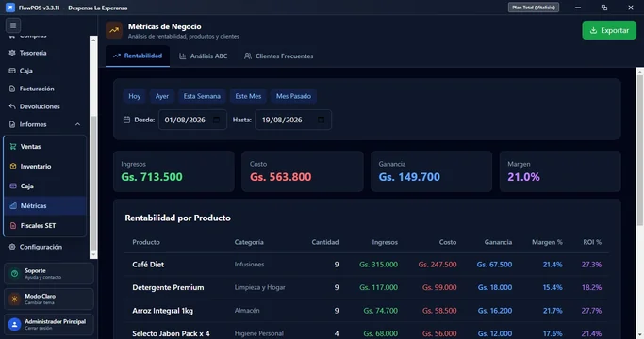The width and height of the screenshot is (644, 339).
Task: Collapse the Informes group chevron
Action: (x=77, y=124)
